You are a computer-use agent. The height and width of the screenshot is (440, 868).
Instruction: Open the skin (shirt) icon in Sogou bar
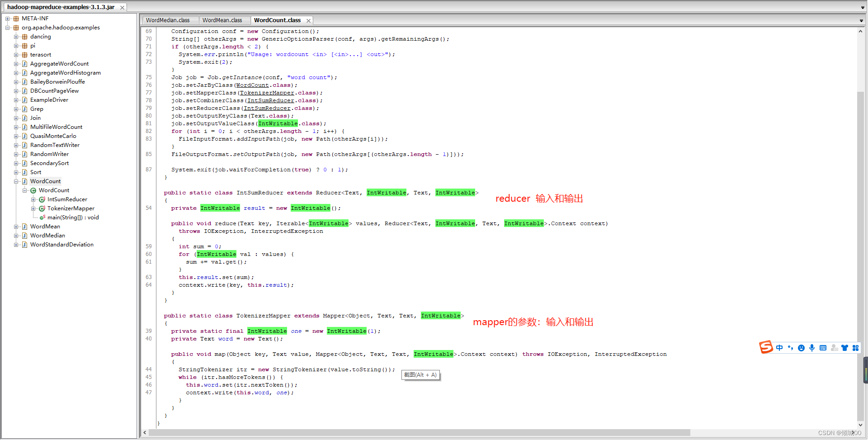pyautogui.click(x=844, y=348)
